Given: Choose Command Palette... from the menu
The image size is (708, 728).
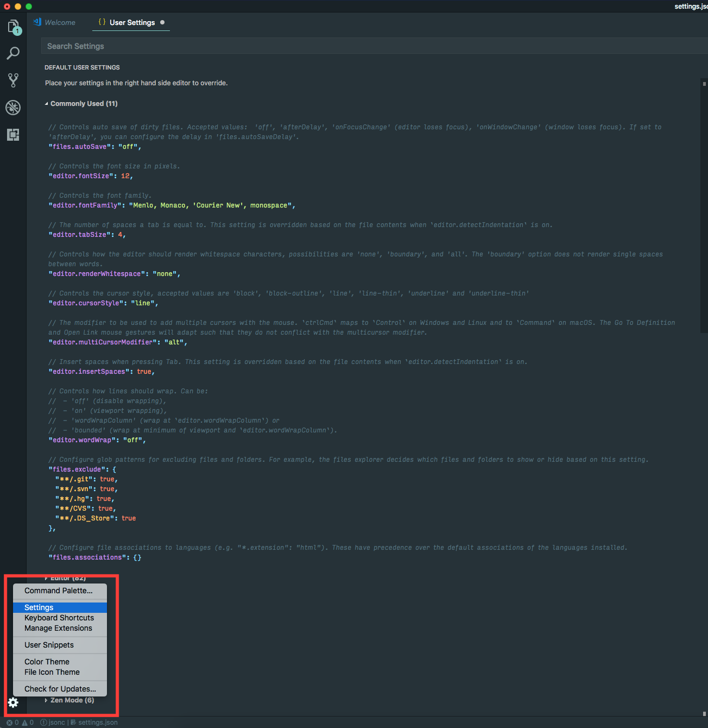Looking at the screenshot, I should (x=60, y=591).
